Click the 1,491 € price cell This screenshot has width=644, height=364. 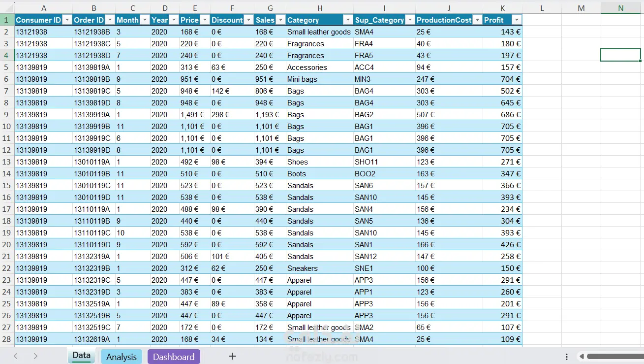[195, 115]
